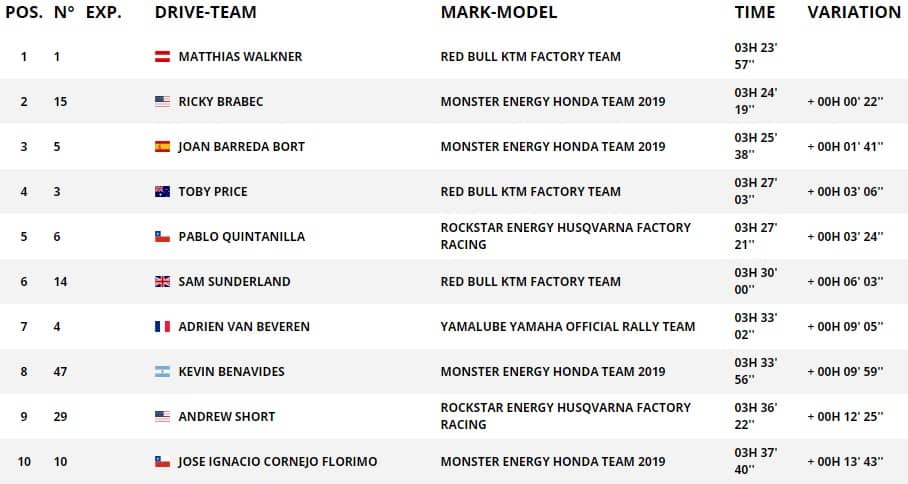Screen dimensions: 908x484
Task: Sort by the TIME column header
Action: pos(754,13)
